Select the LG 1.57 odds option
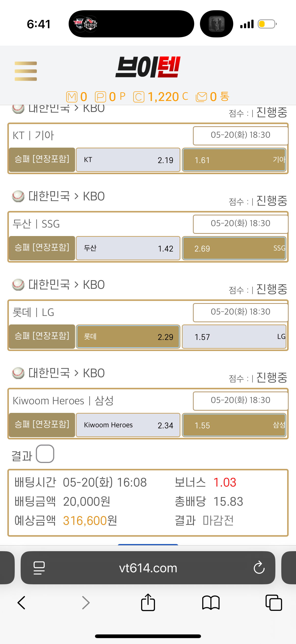Viewport: 296px width, 644px height. (x=234, y=336)
